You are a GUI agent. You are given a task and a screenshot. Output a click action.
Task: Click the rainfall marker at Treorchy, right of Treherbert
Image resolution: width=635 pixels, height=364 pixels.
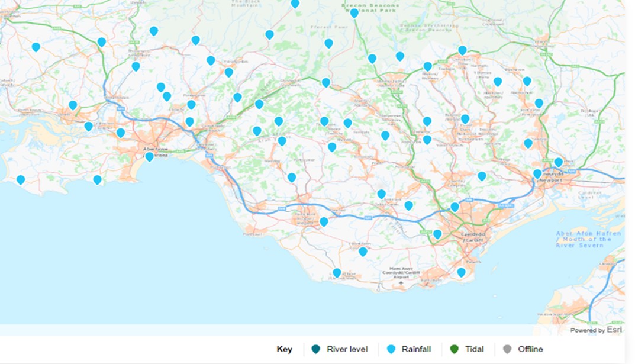(x=348, y=123)
